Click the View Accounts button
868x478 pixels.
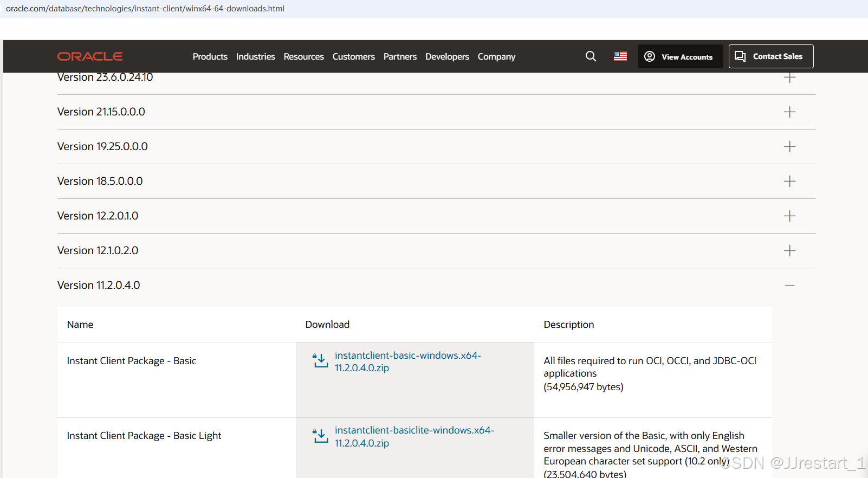coord(680,56)
